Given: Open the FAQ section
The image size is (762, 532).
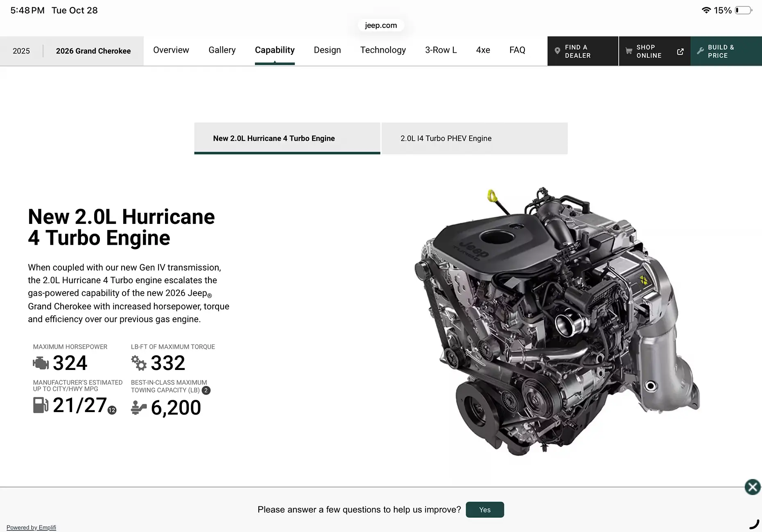Looking at the screenshot, I should (x=517, y=50).
